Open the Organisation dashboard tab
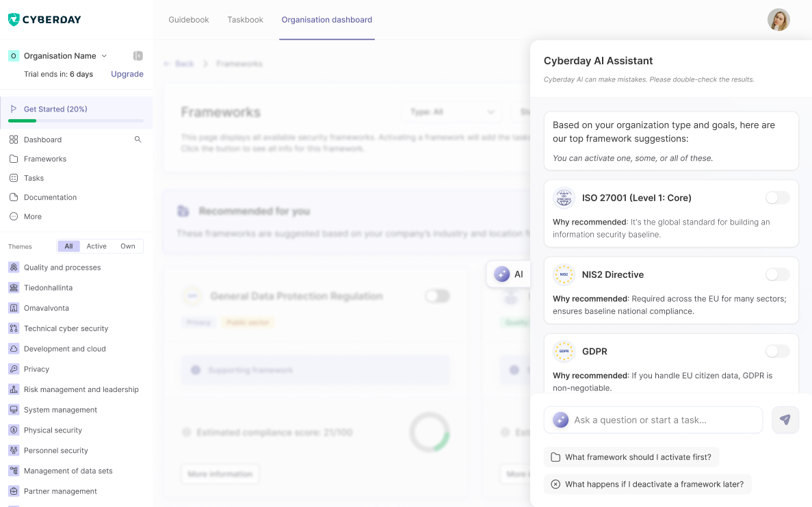812x507 pixels. (327, 20)
